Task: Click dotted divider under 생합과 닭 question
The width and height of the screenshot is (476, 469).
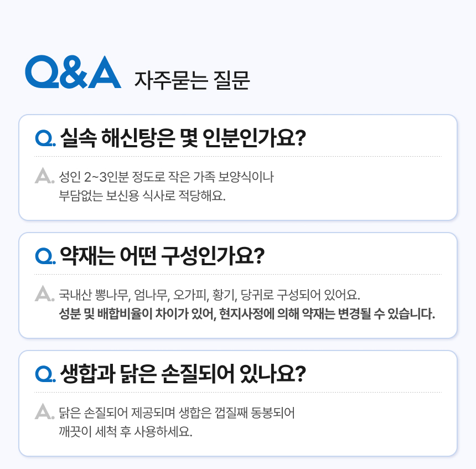Action: [x=238, y=393]
